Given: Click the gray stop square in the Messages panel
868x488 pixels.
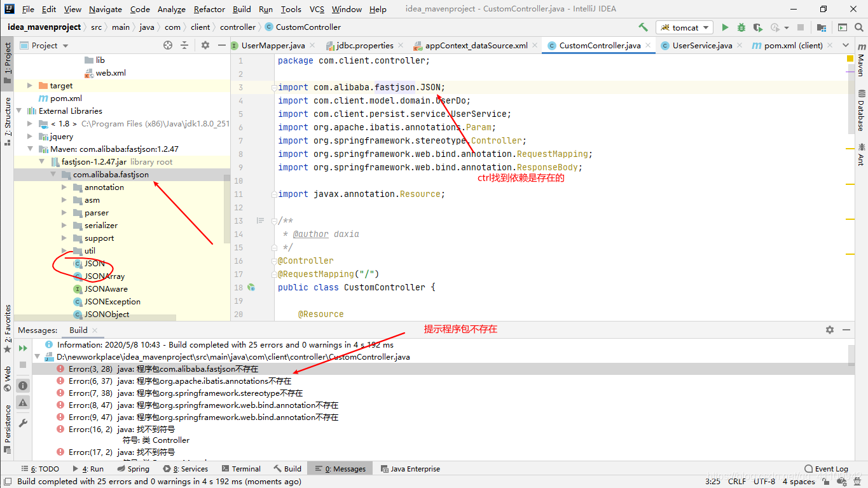Looking at the screenshot, I should (23, 365).
